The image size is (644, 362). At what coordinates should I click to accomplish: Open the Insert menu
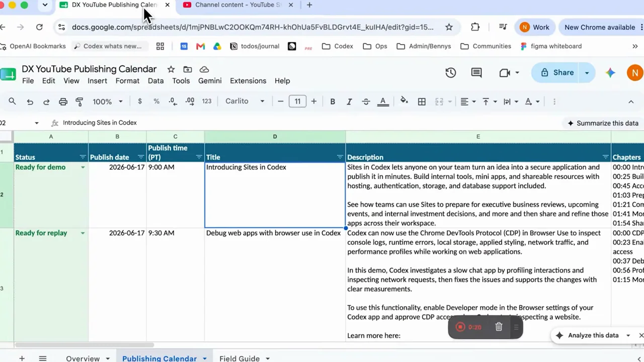pos(97,81)
